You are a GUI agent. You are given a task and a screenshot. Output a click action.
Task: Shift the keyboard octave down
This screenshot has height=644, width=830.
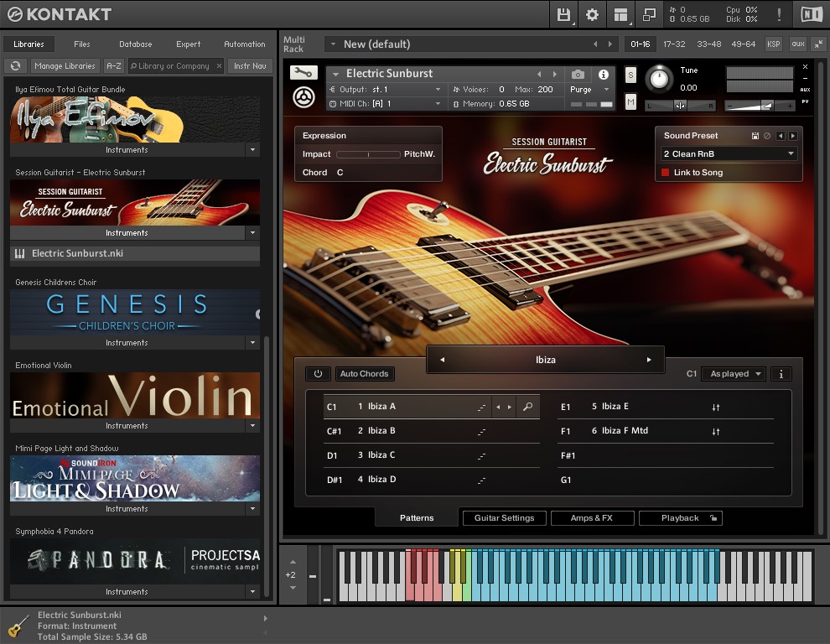coord(293,587)
